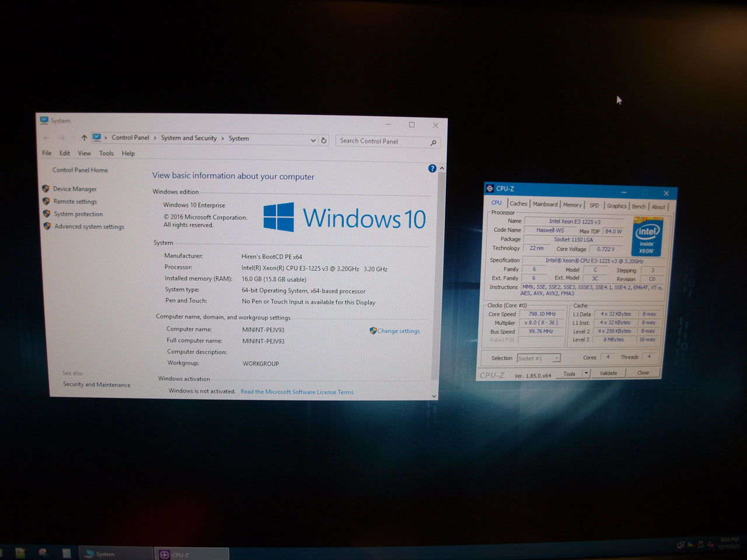Open Remote settings
Viewport: 747px width, 560px height.
[75, 201]
